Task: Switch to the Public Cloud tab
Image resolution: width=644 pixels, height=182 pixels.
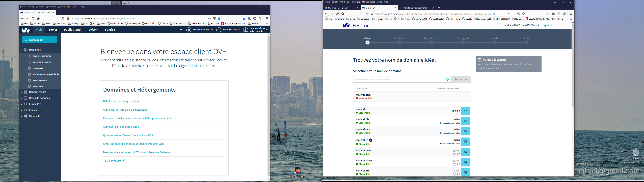Action: coord(72,30)
